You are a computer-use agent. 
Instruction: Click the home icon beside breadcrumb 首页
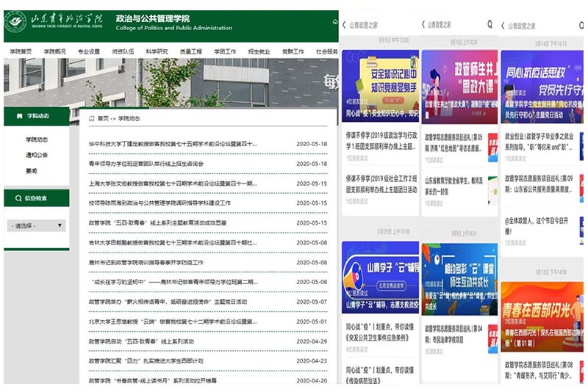tap(91, 117)
